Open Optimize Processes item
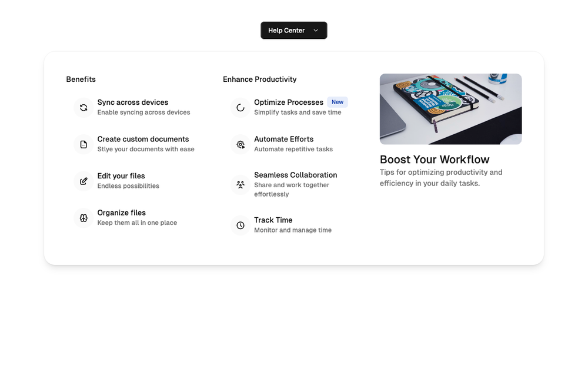 289,102
